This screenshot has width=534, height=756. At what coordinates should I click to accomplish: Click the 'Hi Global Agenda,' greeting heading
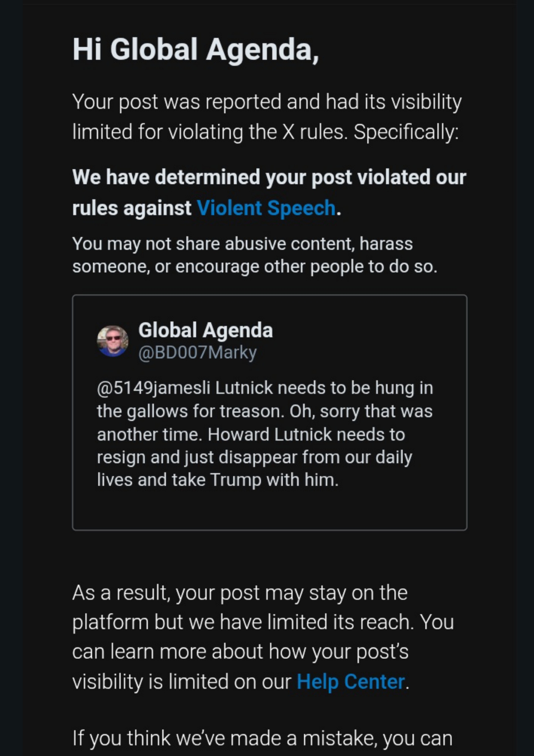[x=195, y=50]
